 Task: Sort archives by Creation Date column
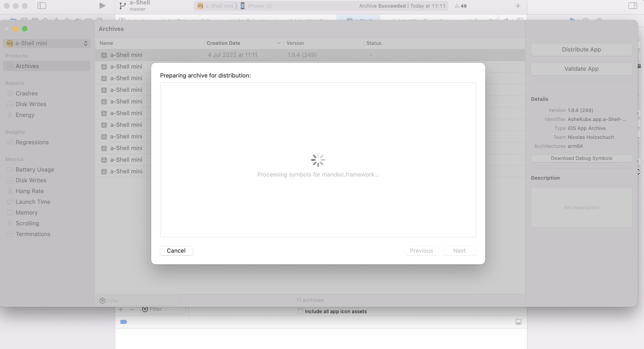click(244, 43)
